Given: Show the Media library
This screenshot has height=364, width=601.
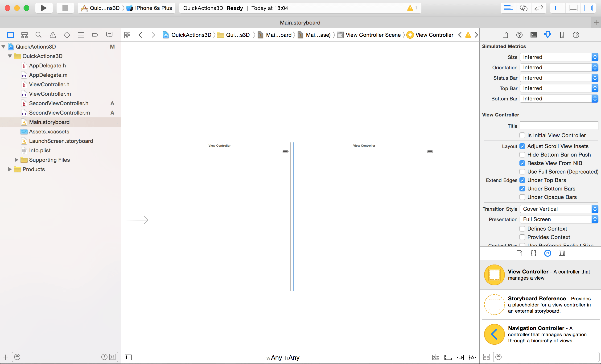Looking at the screenshot, I should (562, 253).
